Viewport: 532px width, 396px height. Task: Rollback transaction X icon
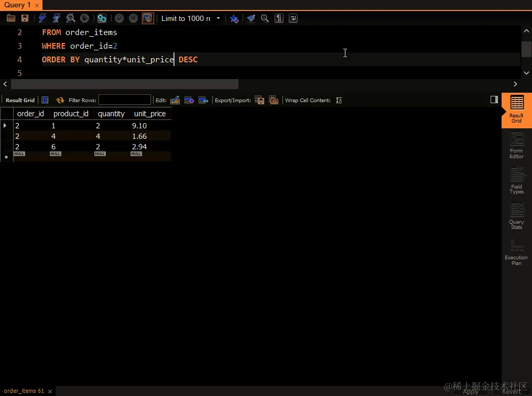tap(133, 18)
